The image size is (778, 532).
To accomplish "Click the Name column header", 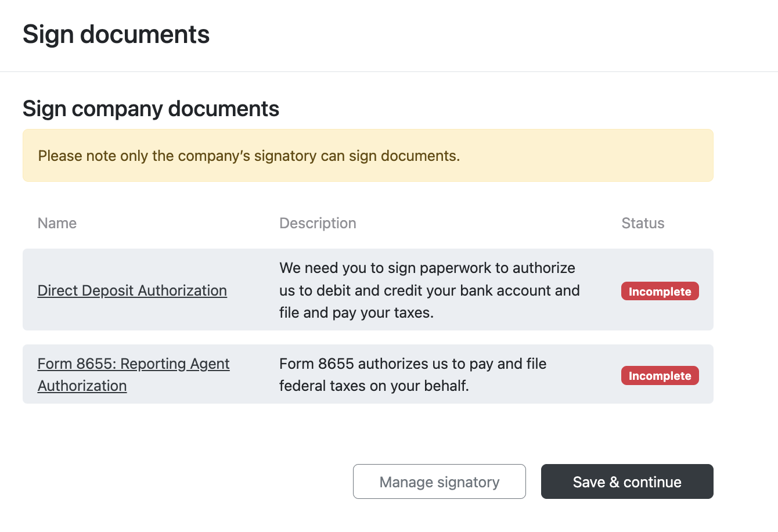I will tap(57, 224).
